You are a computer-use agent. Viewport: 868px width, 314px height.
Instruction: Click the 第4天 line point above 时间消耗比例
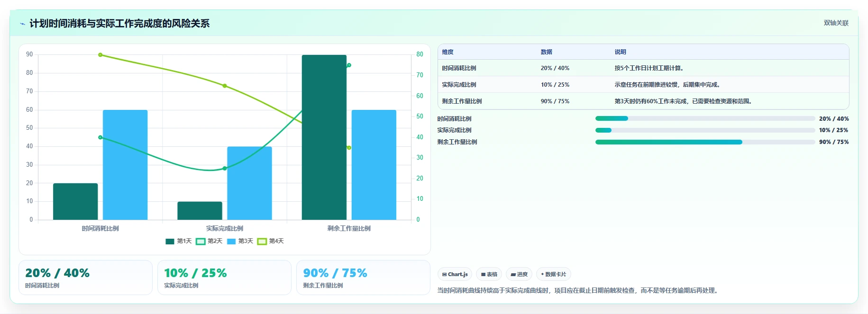[x=100, y=55]
